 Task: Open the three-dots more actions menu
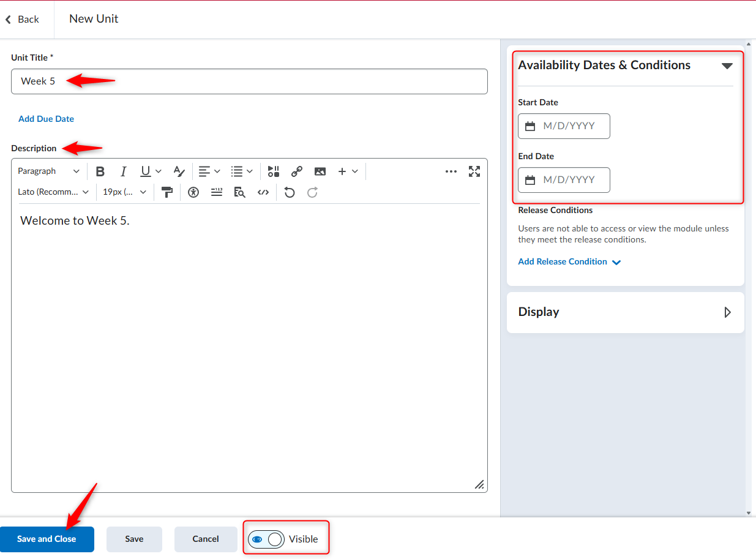(x=451, y=171)
